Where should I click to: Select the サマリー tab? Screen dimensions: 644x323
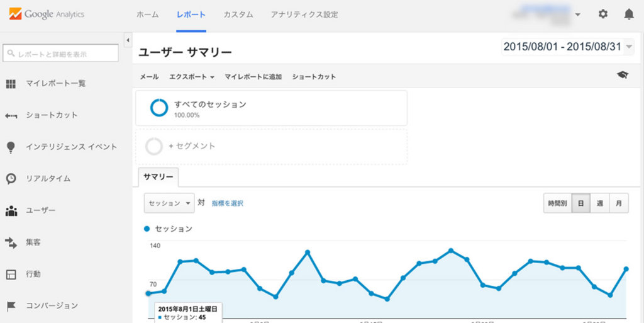[158, 177]
